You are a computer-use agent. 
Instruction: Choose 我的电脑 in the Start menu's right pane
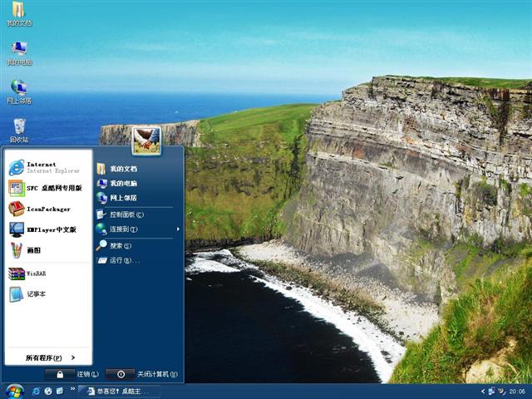(x=122, y=183)
